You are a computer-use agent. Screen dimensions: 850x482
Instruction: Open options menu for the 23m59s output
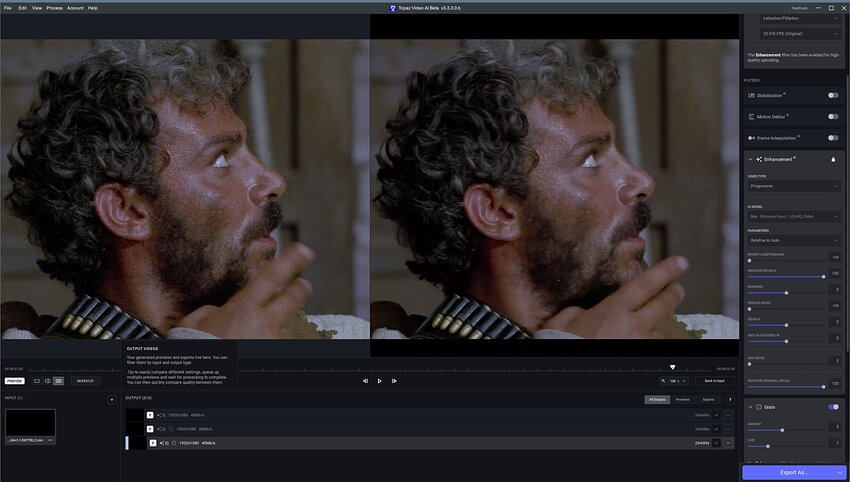[x=728, y=443]
